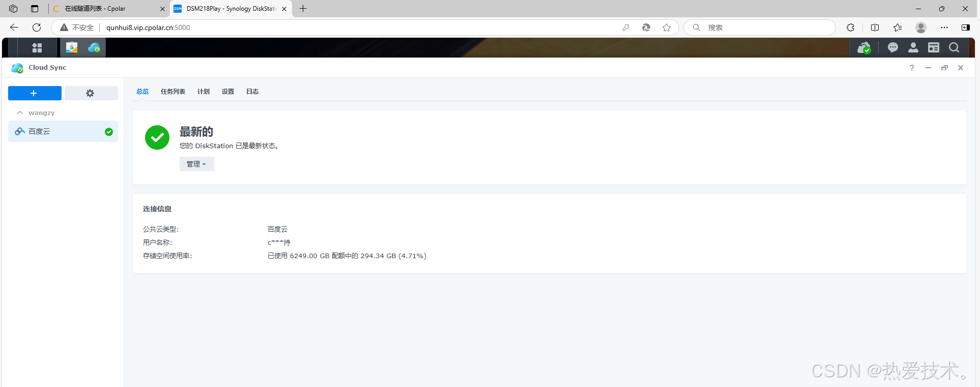Open the Cloud Sync status tray icon
Image resolution: width=980 pixels, height=387 pixels.
pyautogui.click(x=864, y=48)
